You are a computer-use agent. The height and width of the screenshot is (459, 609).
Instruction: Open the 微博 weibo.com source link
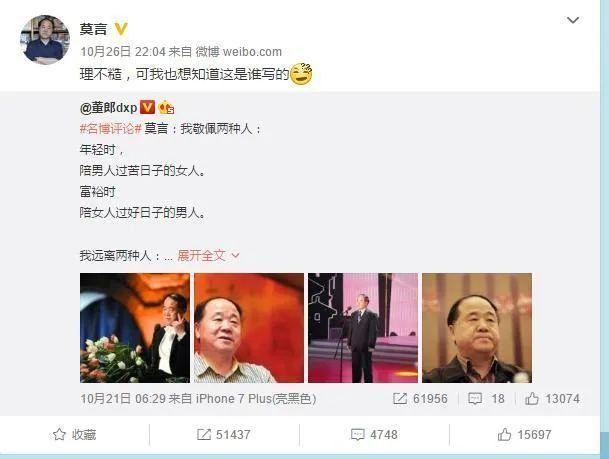(238, 52)
